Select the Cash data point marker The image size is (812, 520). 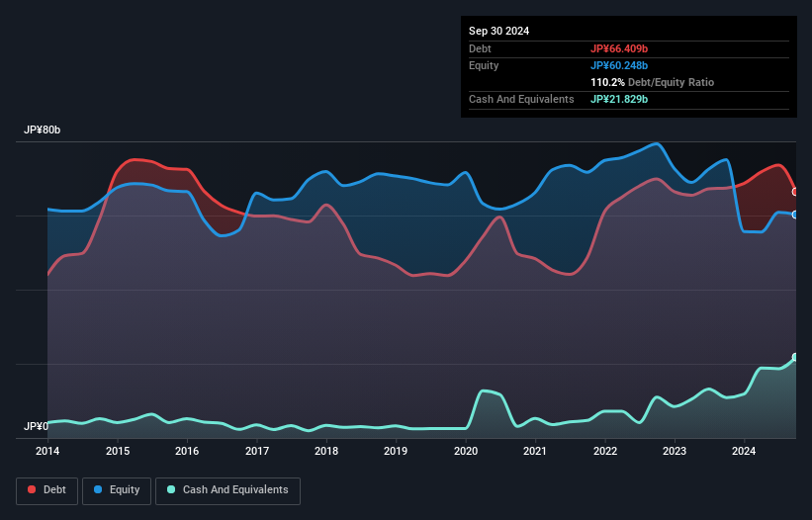[x=795, y=357]
